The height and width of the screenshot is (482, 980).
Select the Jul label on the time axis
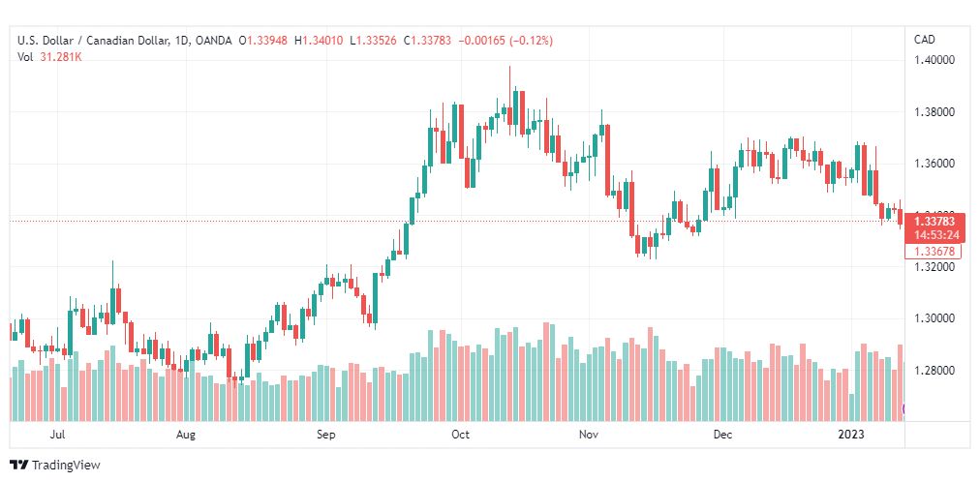[x=58, y=436]
